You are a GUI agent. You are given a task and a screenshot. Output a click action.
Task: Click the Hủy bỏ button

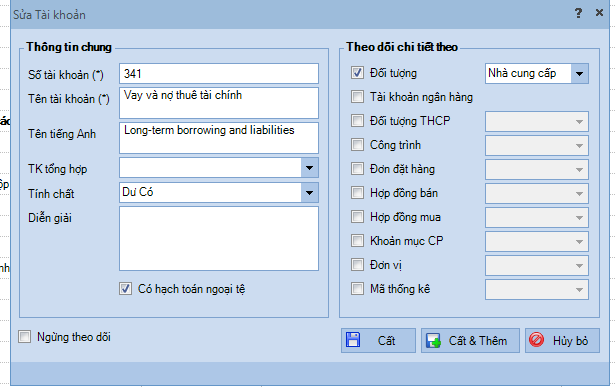coord(562,341)
